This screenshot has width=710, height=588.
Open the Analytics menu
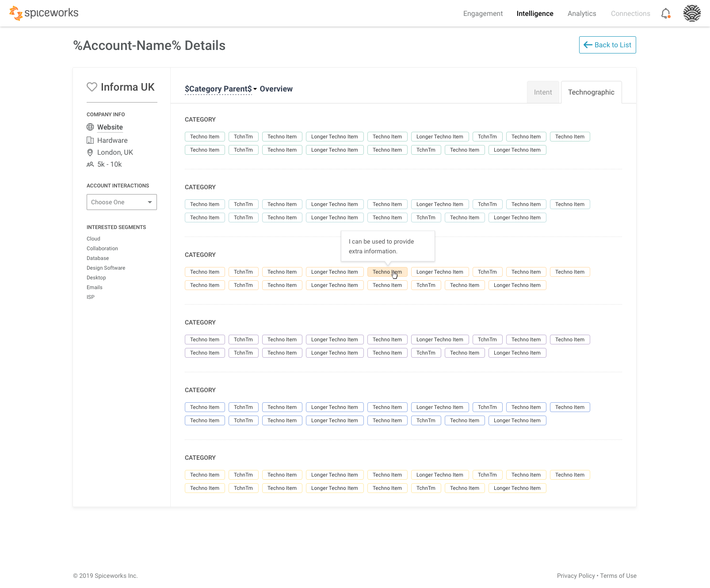click(582, 14)
